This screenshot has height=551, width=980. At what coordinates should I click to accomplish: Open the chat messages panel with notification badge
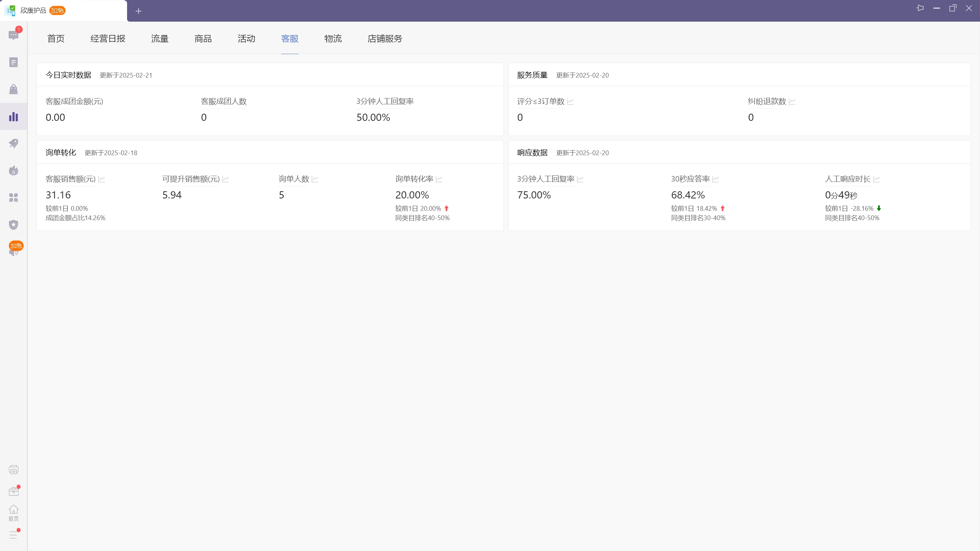[13, 35]
